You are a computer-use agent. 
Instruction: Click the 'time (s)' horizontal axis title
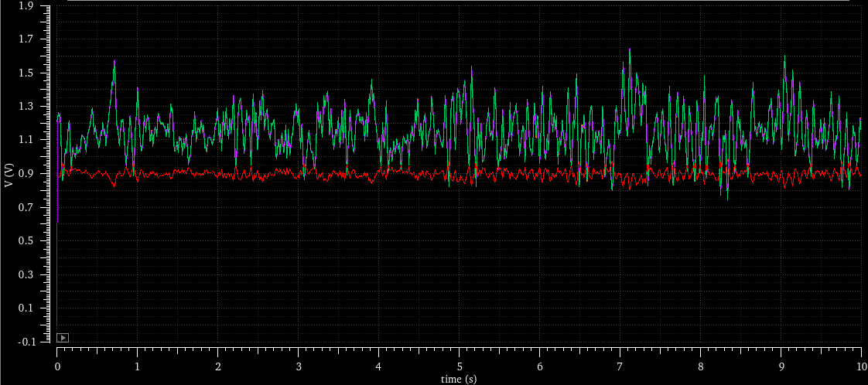pyautogui.click(x=459, y=380)
